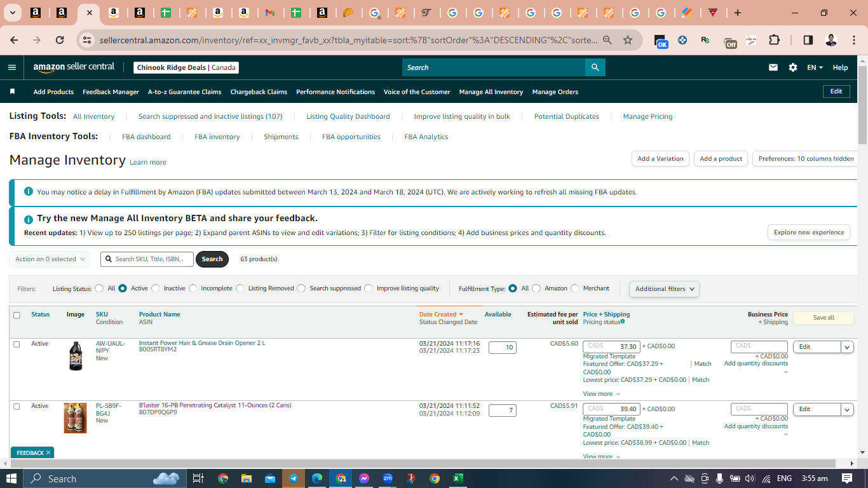
Task: Select the All listing status radio
Action: click(x=99, y=288)
